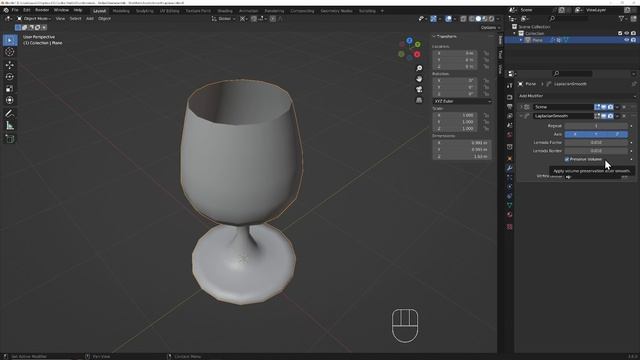Screen dimensions: 640x360
Task: Open the viewport Select menu
Action: 75,19
